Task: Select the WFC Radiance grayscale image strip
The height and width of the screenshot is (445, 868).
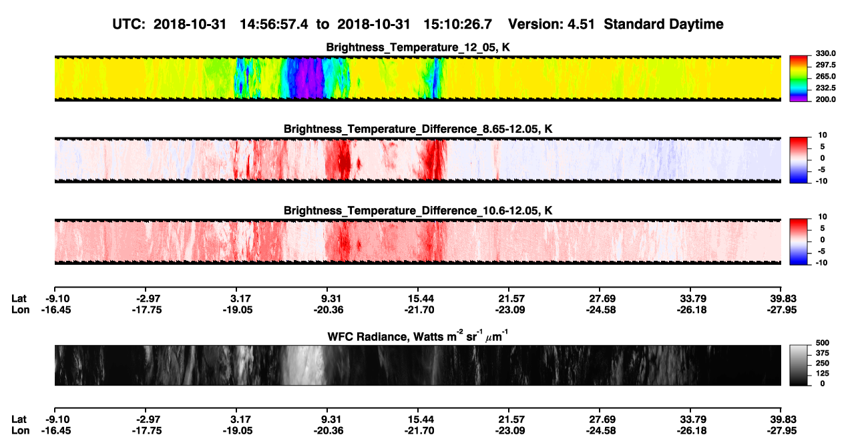Action: (x=417, y=365)
